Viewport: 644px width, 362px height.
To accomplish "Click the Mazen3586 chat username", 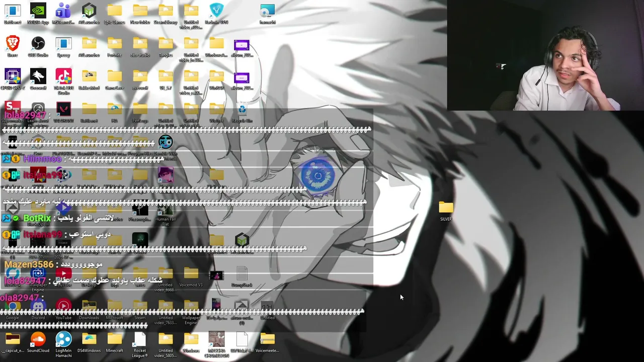I will click(x=29, y=264).
